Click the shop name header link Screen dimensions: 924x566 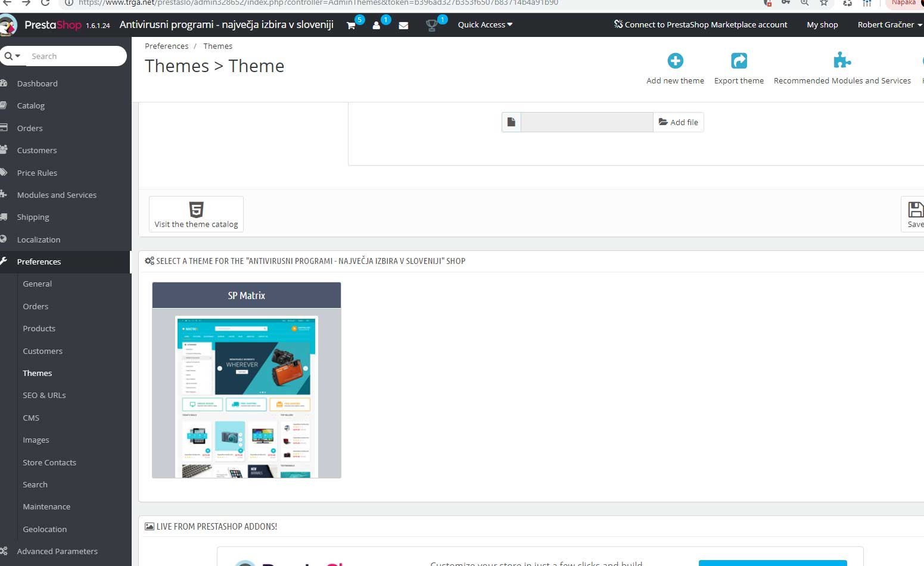(226, 25)
